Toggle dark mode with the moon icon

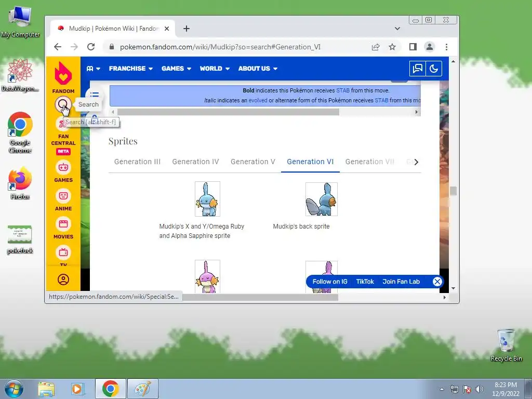pyautogui.click(x=434, y=69)
